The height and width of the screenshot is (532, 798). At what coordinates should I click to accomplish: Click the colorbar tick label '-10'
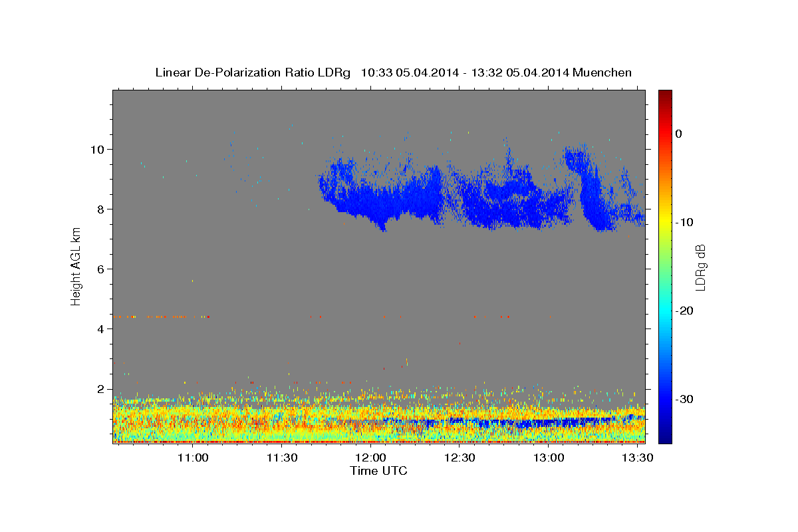[x=684, y=222]
